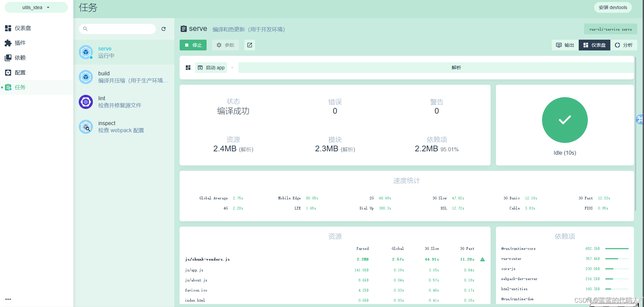The image size is (644, 307).
Task: Click the dashboard grid icon in the toolbar row
Action: [x=188, y=68]
